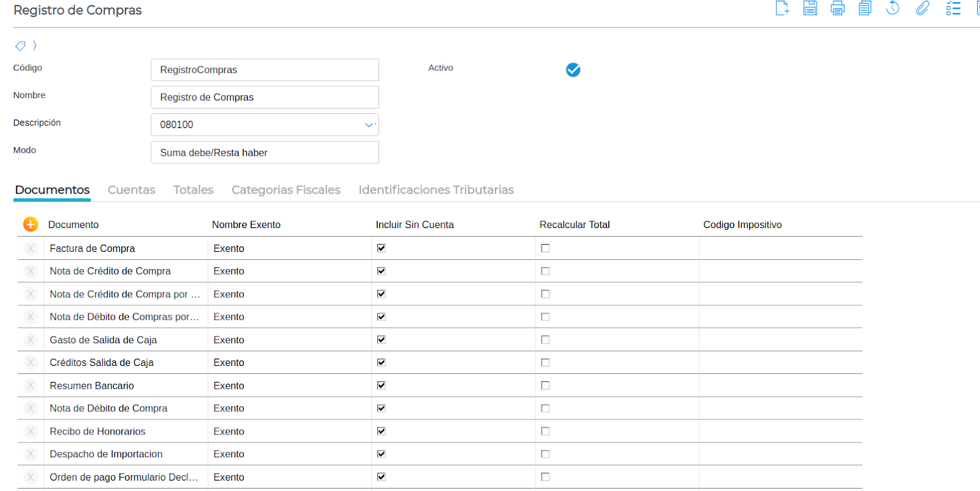This screenshot has width=980, height=491.
Task: Expand the chevron beside the tag icon
Action: (35, 45)
